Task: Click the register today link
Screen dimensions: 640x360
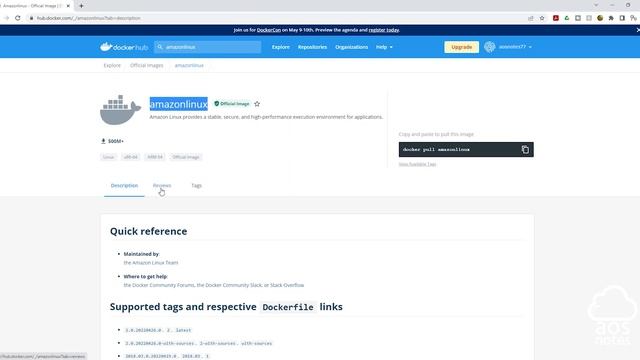Action: [384, 30]
